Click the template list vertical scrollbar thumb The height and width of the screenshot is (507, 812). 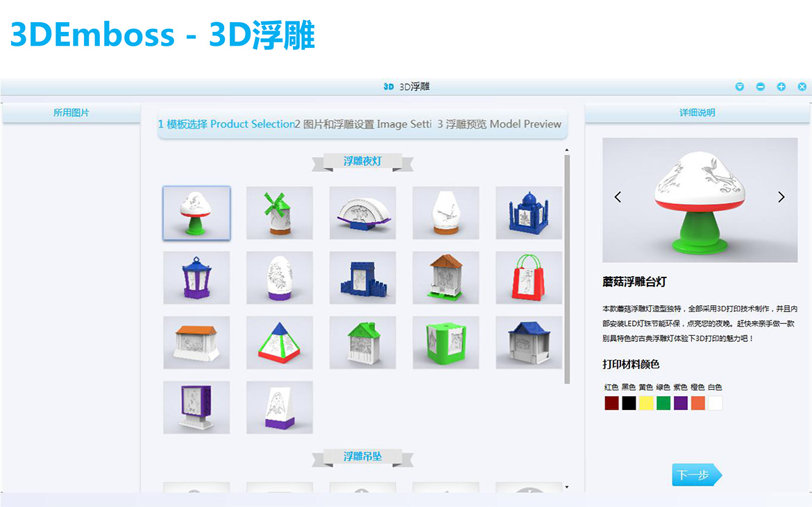pyautogui.click(x=566, y=269)
